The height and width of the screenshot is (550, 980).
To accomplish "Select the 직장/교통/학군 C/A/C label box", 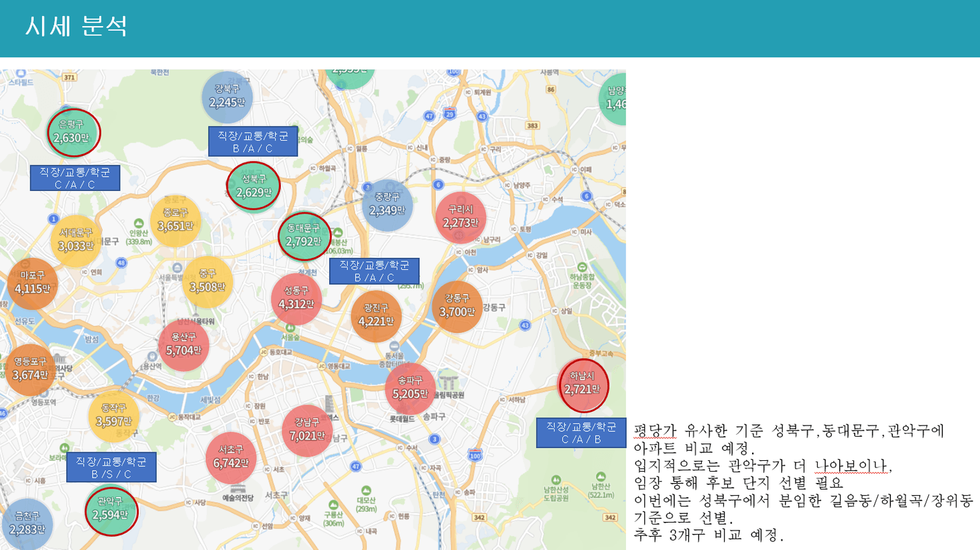I will pyautogui.click(x=75, y=178).
